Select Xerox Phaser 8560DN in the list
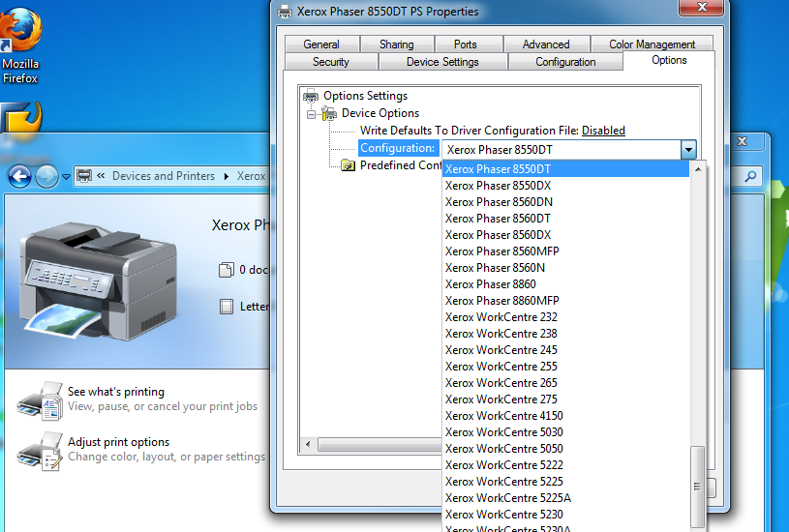The height and width of the screenshot is (532, 789). tap(565, 202)
